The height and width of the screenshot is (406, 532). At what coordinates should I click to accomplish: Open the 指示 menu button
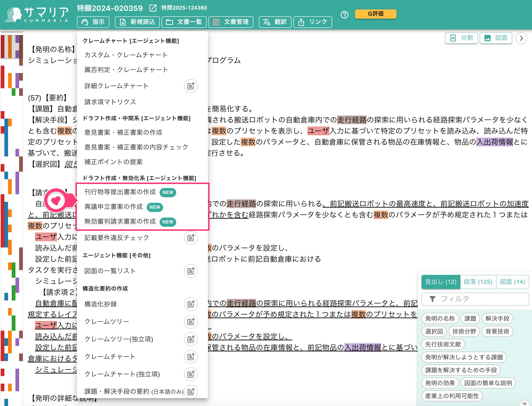click(93, 22)
